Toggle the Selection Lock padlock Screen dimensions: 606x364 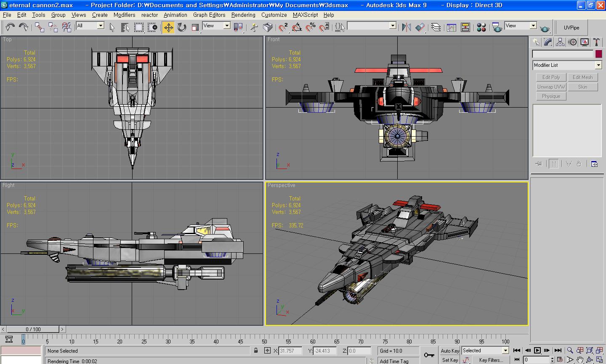(256, 351)
